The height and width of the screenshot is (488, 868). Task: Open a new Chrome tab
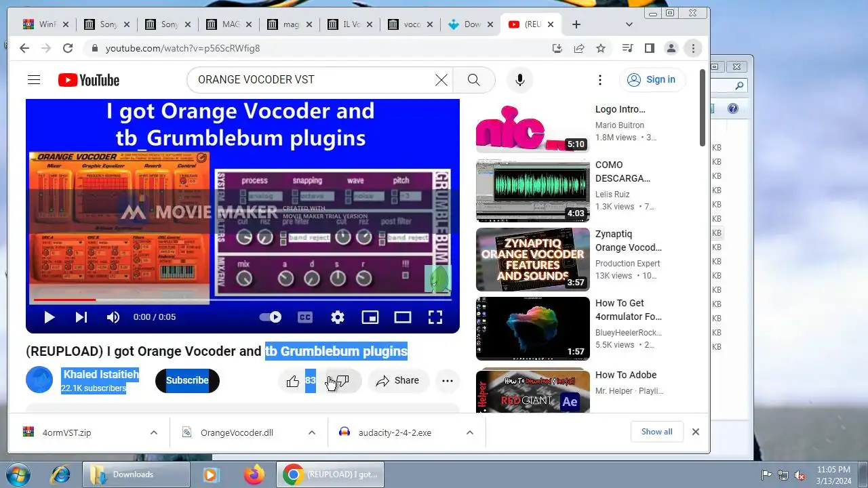pyautogui.click(x=576, y=24)
